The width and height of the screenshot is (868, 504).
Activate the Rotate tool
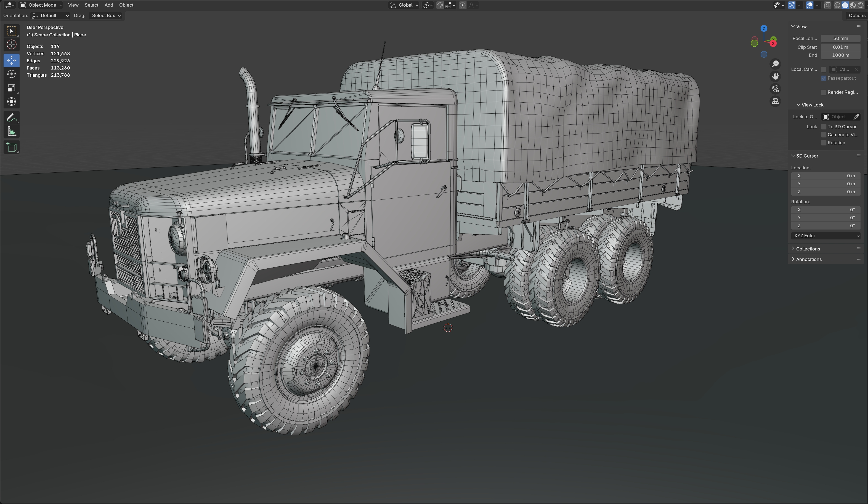click(11, 74)
